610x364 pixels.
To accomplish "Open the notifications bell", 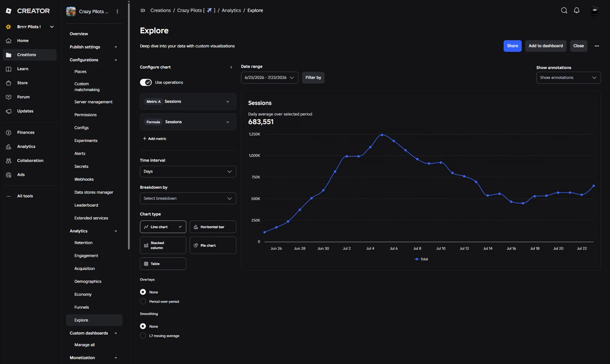I will [x=576, y=10].
